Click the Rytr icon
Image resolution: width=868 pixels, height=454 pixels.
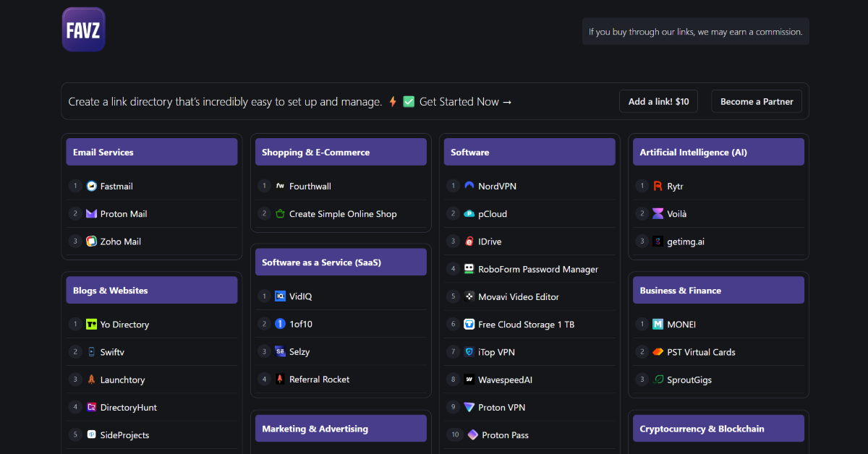[658, 187]
